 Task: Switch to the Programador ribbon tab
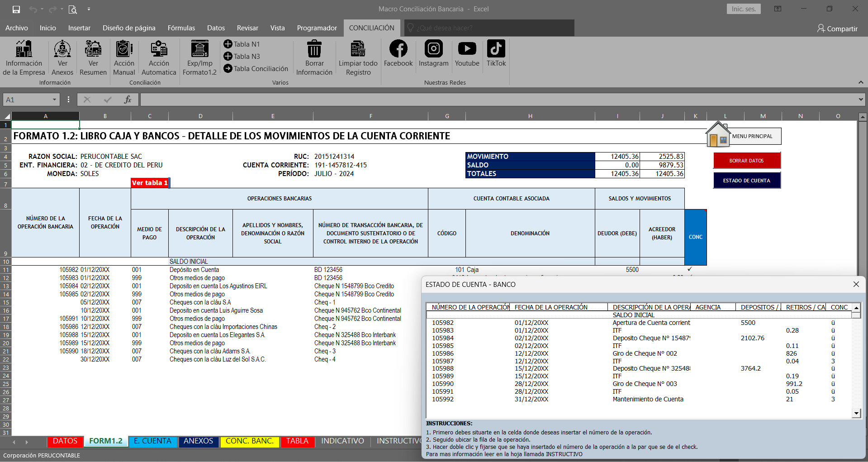pos(317,28)
